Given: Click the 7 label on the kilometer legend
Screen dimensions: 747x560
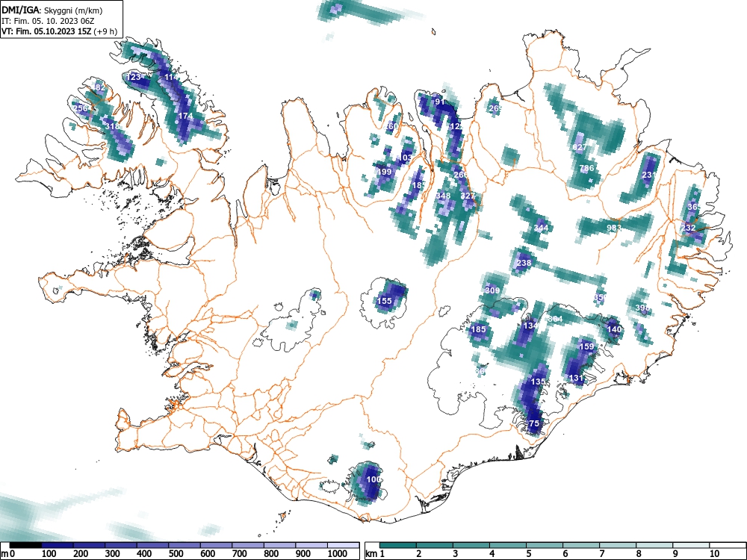Looking at the screenshot, I should point(601,554).
